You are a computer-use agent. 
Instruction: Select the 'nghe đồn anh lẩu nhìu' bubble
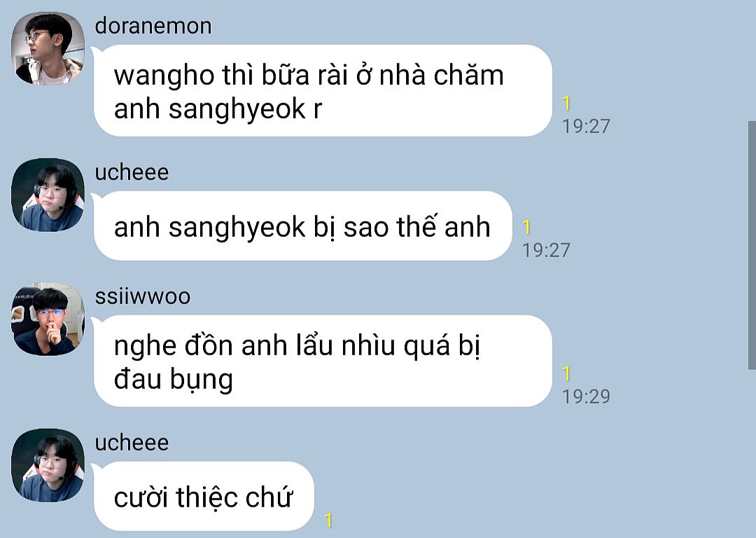[x=323, y=361]
